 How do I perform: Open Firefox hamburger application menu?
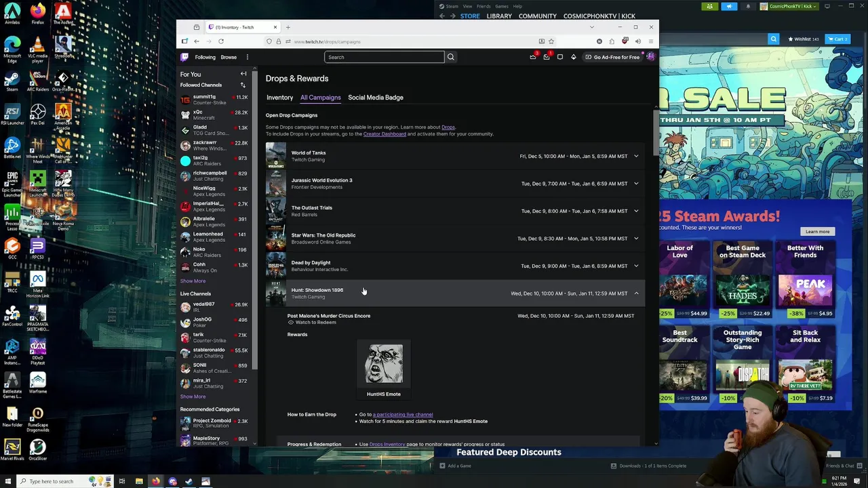[x=651, y=41]
